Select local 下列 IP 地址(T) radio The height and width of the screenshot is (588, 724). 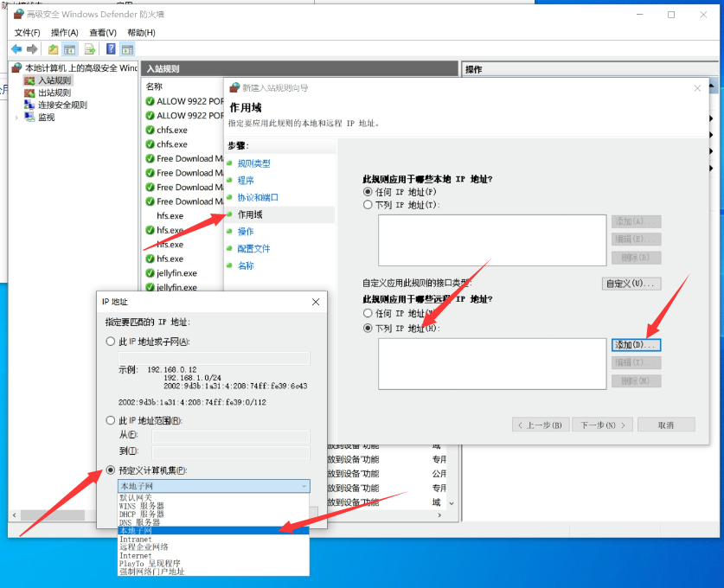tap(368, 204)
